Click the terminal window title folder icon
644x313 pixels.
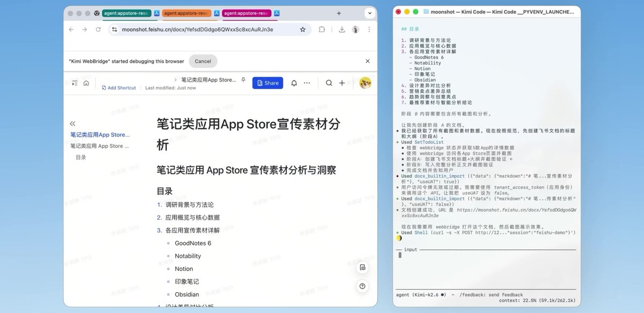[x=426, y=11]
